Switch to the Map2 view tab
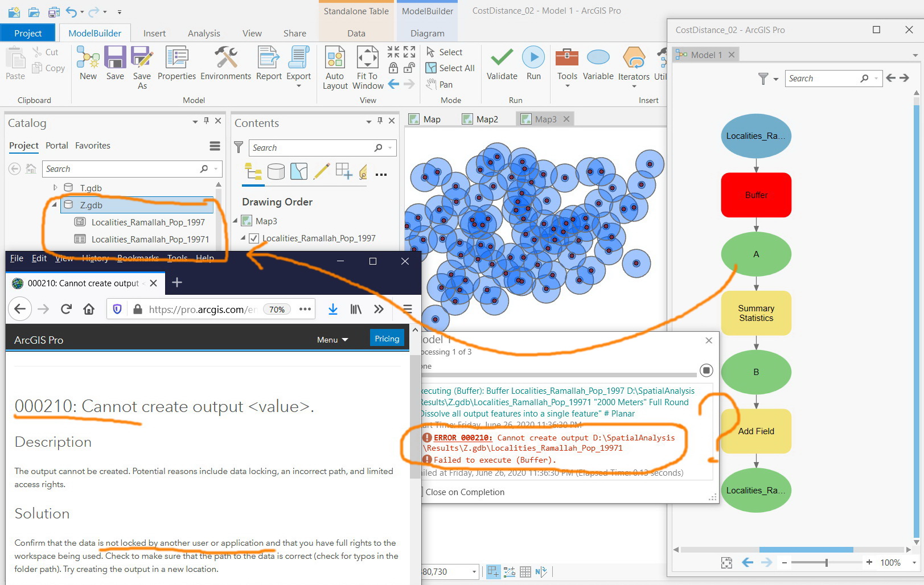The height and width of the screenshot is (585, 924). coord(480,119)
